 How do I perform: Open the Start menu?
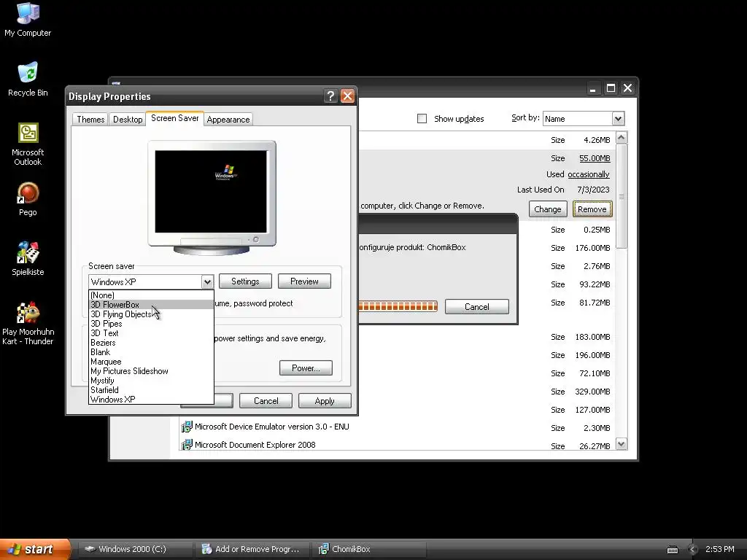[34, 549]
